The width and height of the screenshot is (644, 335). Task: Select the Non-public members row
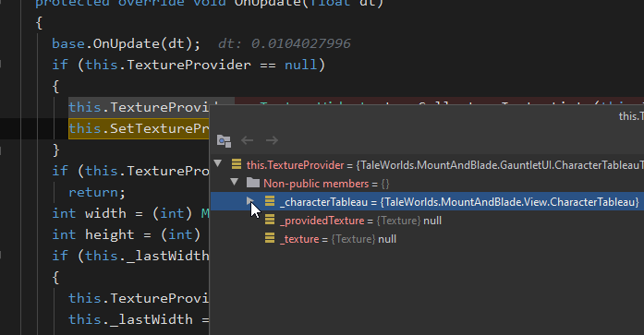coord(427,184)
